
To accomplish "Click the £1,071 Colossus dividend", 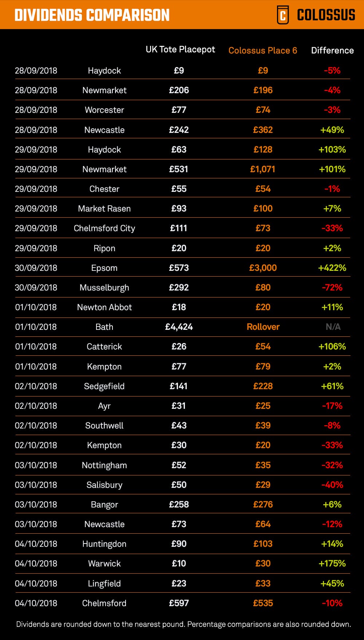I will click(262, 169).
